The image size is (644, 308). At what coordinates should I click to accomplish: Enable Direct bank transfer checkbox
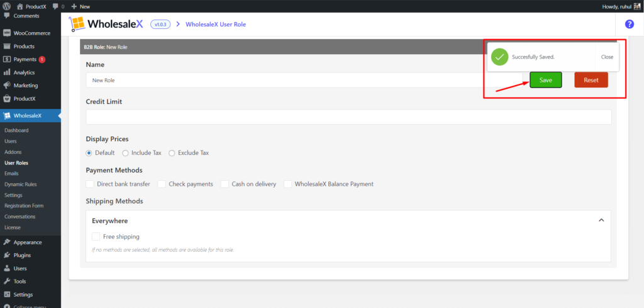(89, 184)
